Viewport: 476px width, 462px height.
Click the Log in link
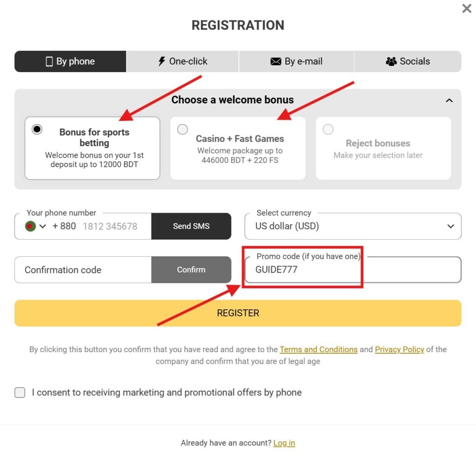coord(284,443)
